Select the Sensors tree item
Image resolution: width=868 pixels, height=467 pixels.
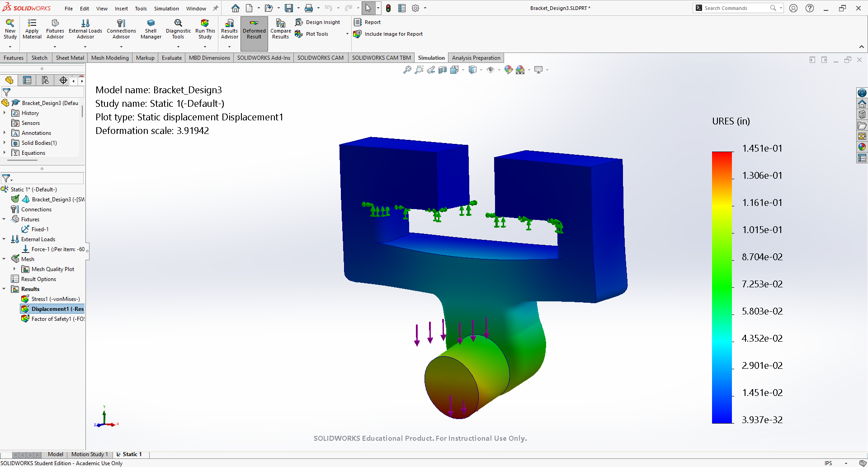(26, 123)
